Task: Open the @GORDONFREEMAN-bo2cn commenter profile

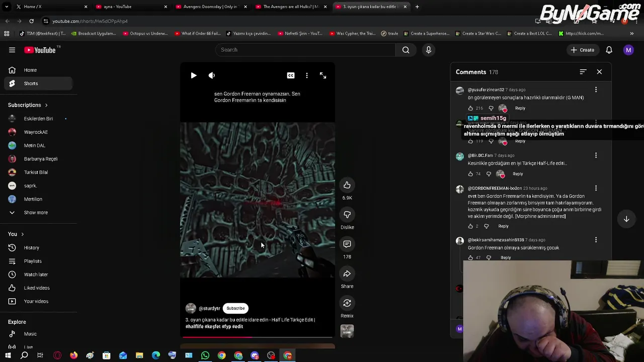Action: point(495,189)
